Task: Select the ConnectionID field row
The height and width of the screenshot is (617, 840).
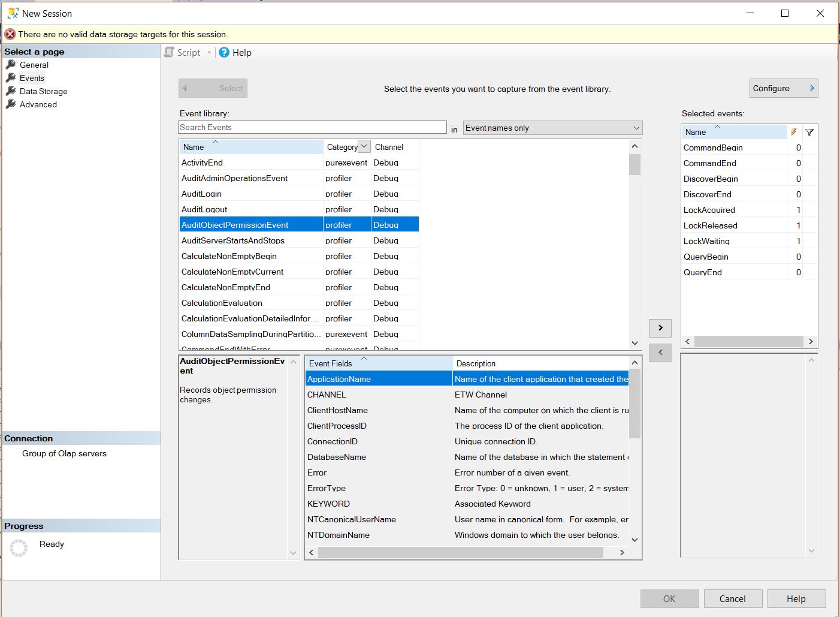Action: [x=467, y=441]
